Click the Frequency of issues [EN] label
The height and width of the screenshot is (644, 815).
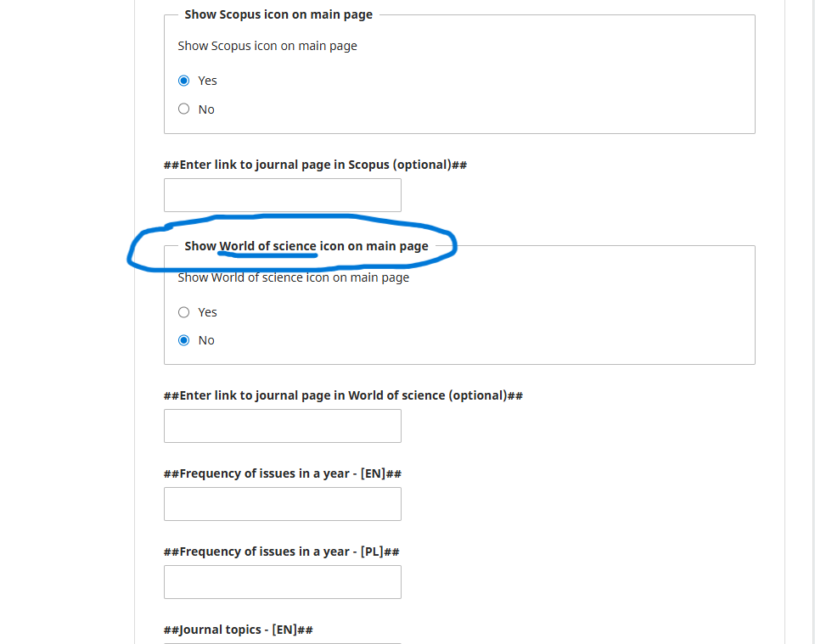[282, 473]
